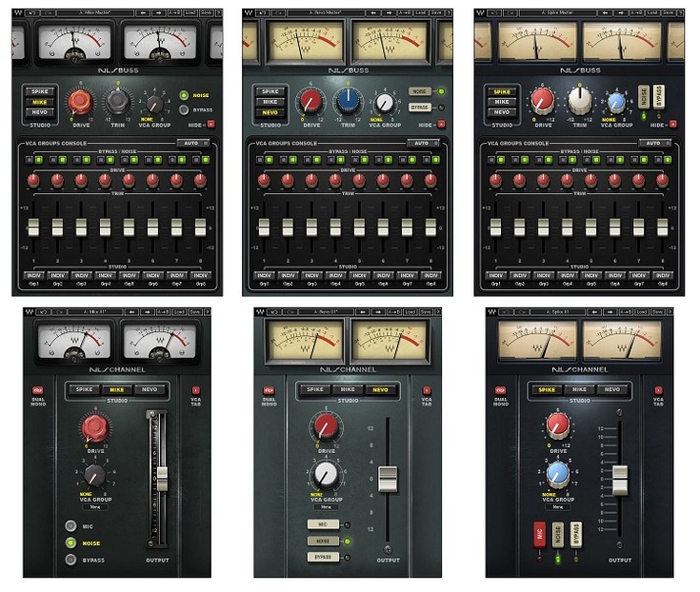Click the blue Trim knob on Nevo Buss
This screenshot has width=700, height=592.
348,100
